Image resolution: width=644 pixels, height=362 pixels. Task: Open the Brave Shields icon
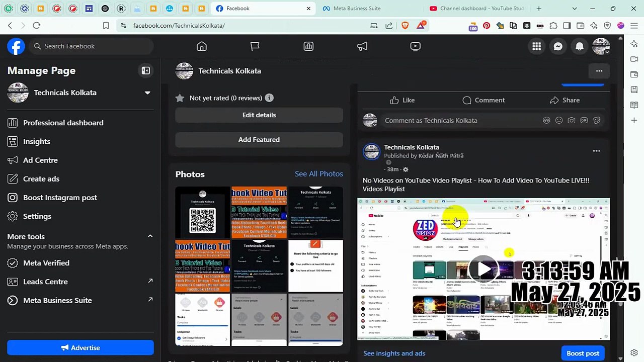pos(405,26)
